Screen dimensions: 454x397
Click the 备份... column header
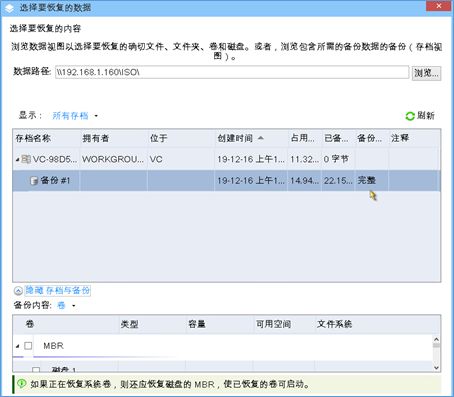point(372,138)
